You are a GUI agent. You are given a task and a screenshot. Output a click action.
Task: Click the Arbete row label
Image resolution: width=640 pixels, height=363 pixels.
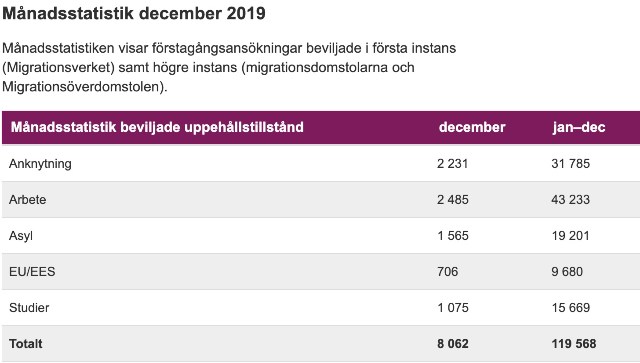point(27,200)
